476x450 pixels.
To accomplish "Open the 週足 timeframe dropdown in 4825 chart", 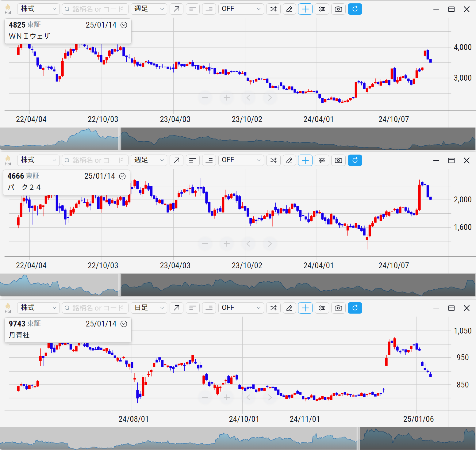I will pos(149,9).
